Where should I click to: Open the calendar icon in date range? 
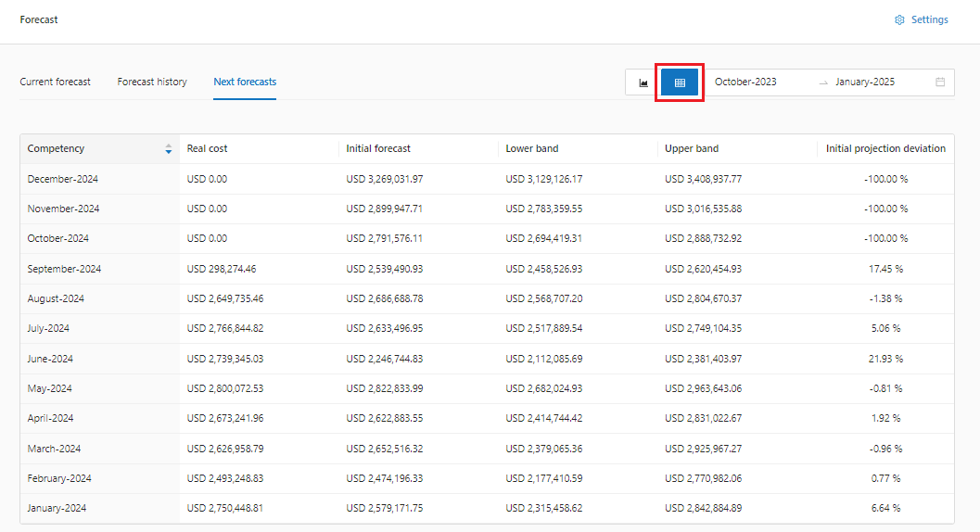click(x=940, y=82)
